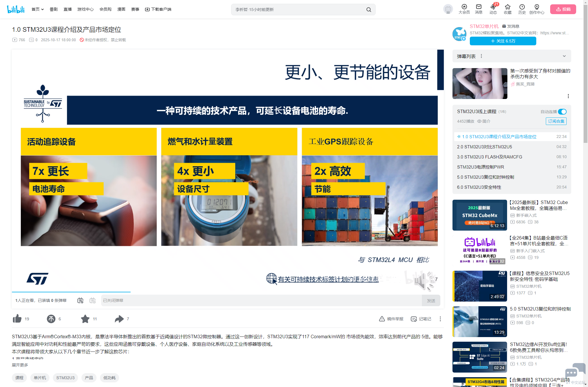
Task: Open the ST Edge AI Suite thumbnail
Action: tap(480, 357)
